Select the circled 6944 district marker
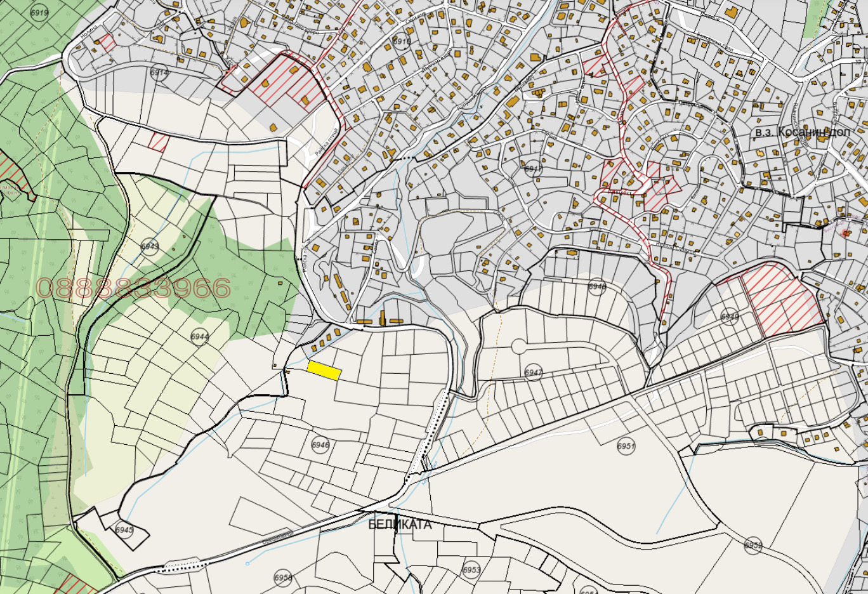Image resolution: width=868 pixels, height=594 pixels. [x=199, y=336]
